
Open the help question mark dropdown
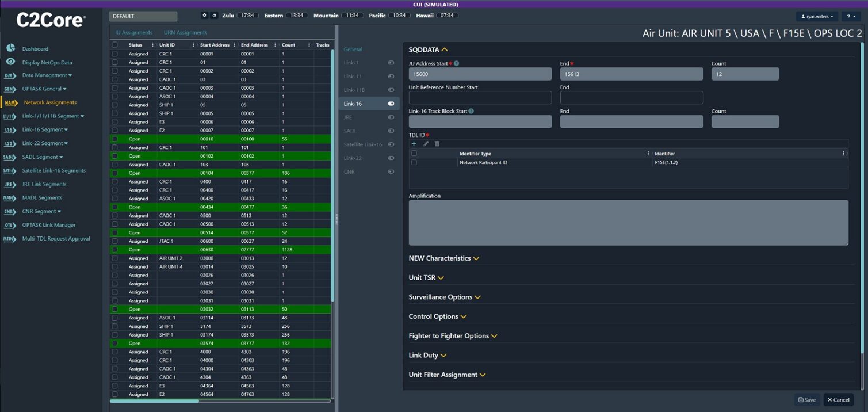click(x=850, y=17)
